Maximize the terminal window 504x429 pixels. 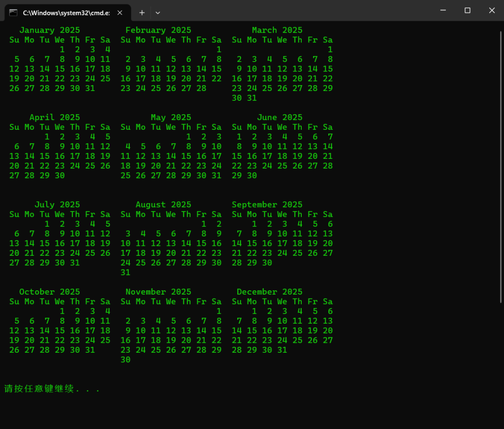[468, 10]
